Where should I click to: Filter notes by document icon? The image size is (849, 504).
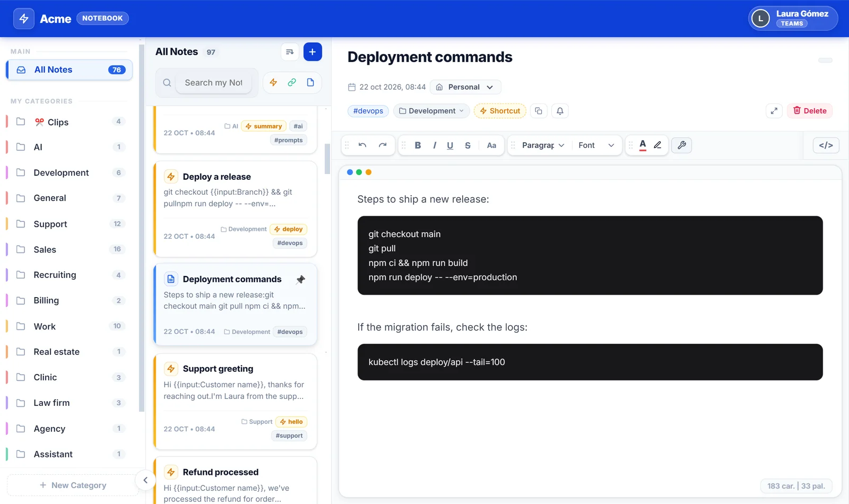click(310, 83)
